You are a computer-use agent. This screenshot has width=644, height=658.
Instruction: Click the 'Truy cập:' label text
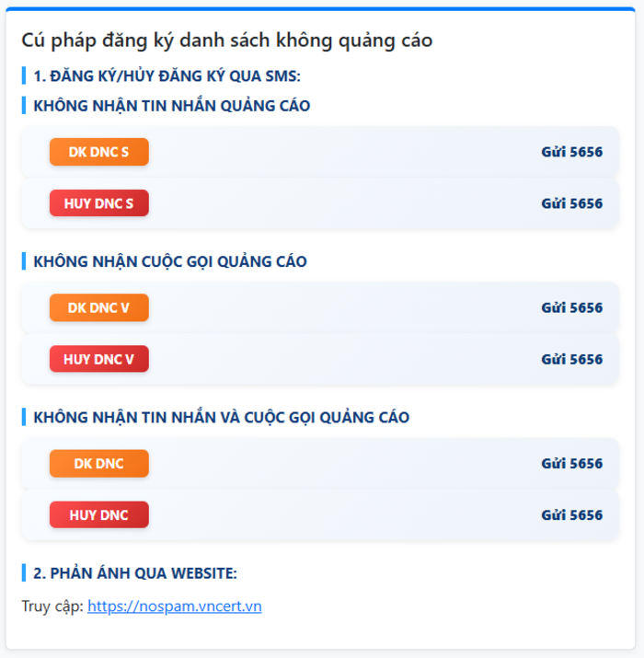(52, 606)
